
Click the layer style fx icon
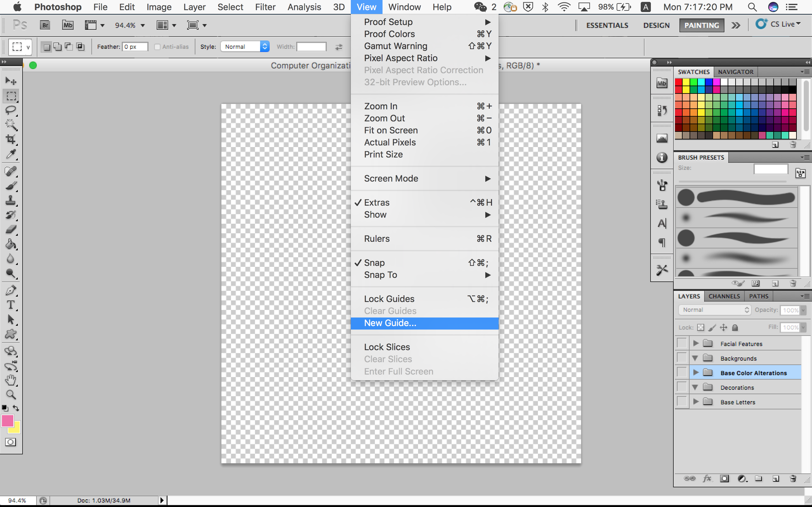pos(707,478)
